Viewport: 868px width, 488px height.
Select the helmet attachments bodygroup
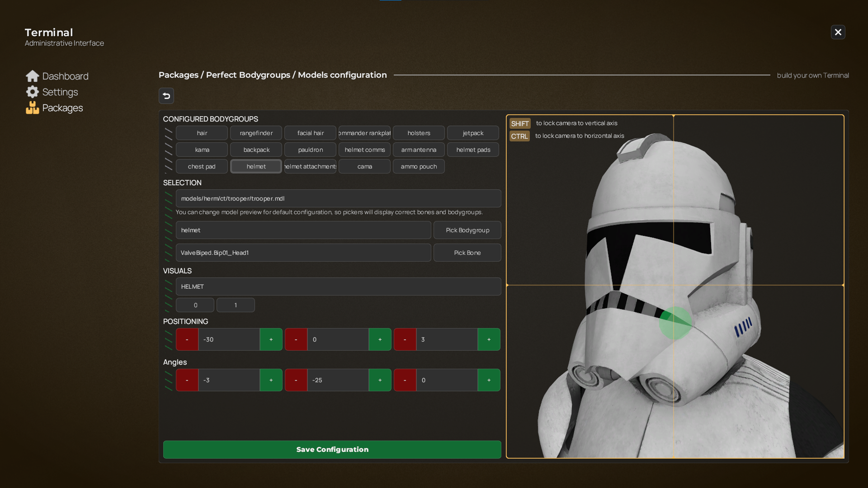pyautogui.click(x=310, y=166)
